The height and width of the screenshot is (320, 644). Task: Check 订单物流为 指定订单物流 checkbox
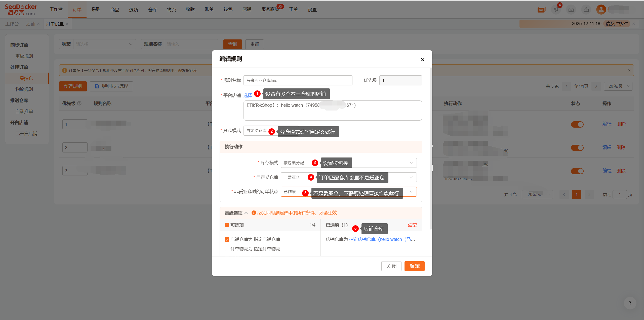pos(227,249)
